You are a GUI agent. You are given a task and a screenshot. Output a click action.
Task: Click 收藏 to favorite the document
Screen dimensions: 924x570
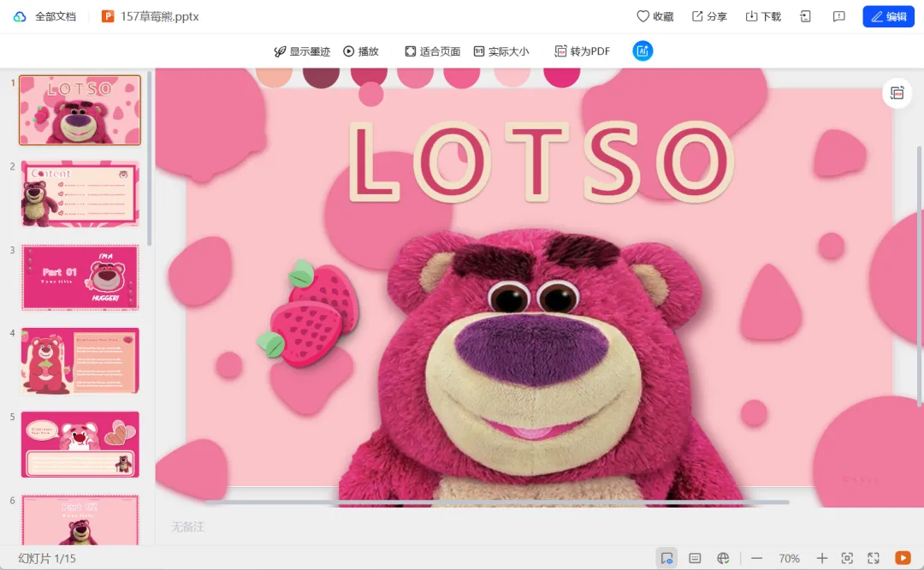[654, 16]
